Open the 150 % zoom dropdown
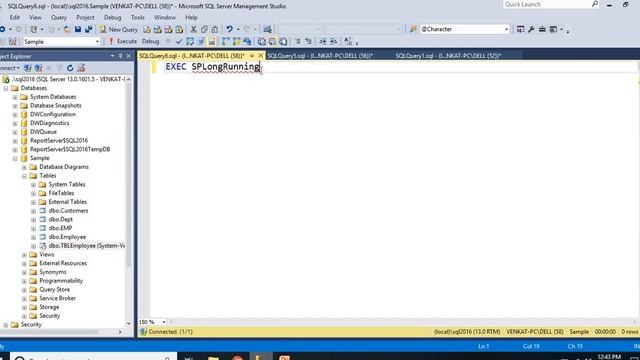 164,322
